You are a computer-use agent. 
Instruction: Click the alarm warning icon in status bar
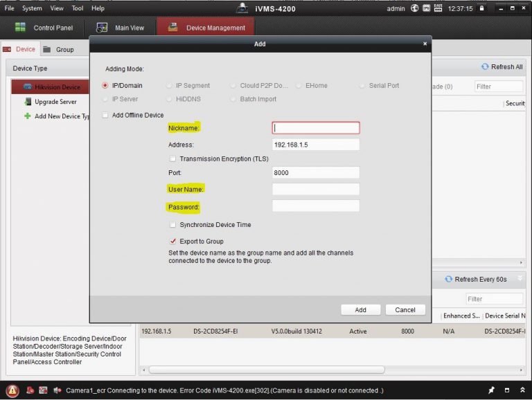(12, 390)
